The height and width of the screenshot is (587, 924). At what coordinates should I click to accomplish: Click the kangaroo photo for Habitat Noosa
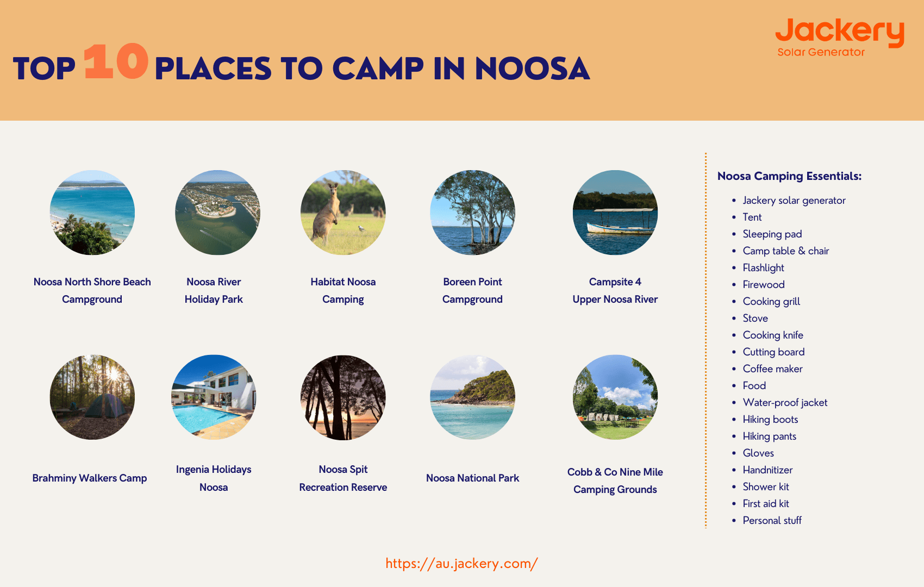[x=343, y=213]
